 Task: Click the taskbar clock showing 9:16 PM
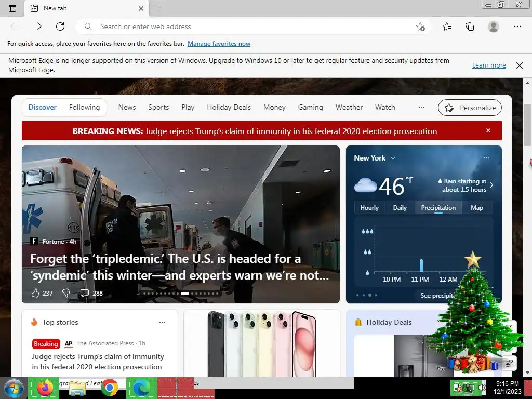tap(507, 388)
